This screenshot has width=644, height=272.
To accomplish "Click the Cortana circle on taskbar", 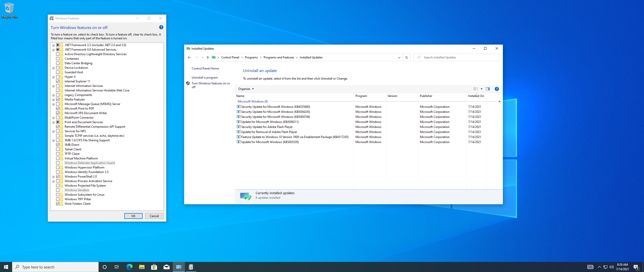I will click(105, 267).
